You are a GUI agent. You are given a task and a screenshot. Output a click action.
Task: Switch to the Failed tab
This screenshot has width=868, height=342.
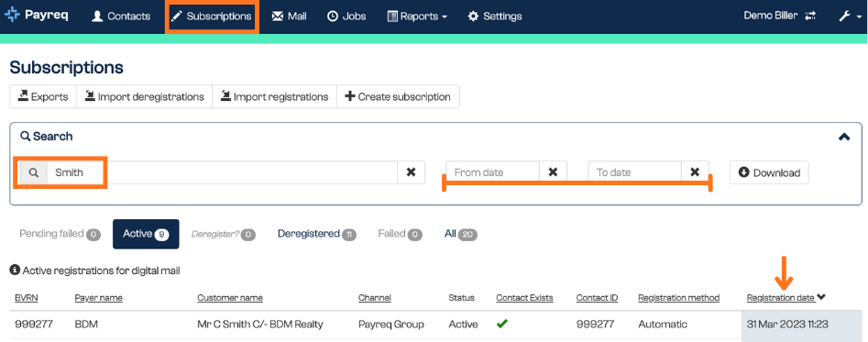[400, 234]
